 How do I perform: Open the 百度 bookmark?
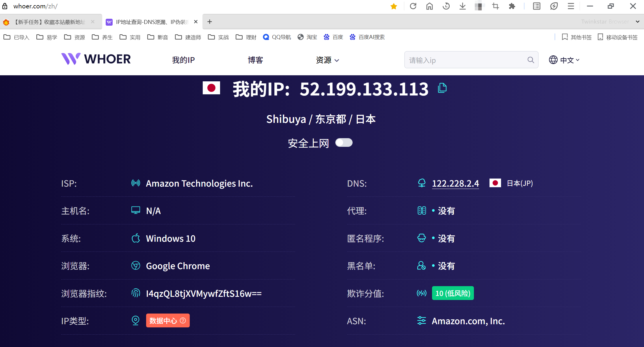(x=333, y=37)
